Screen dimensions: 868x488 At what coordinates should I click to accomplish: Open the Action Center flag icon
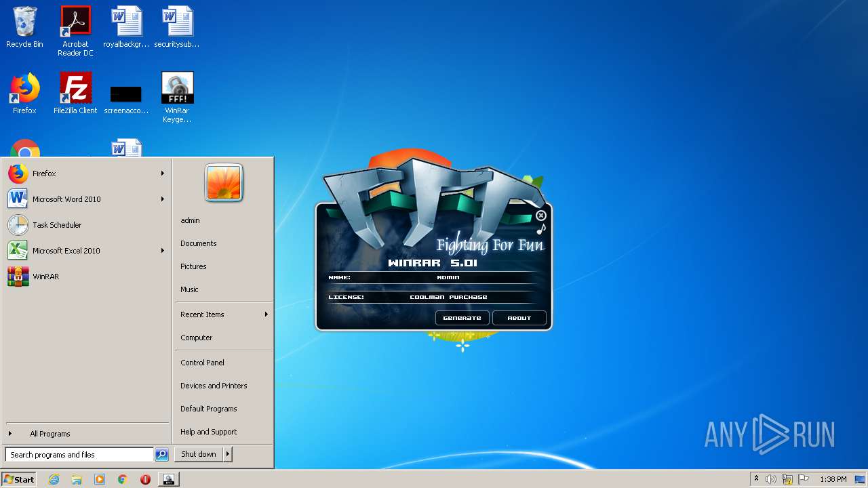804,479
